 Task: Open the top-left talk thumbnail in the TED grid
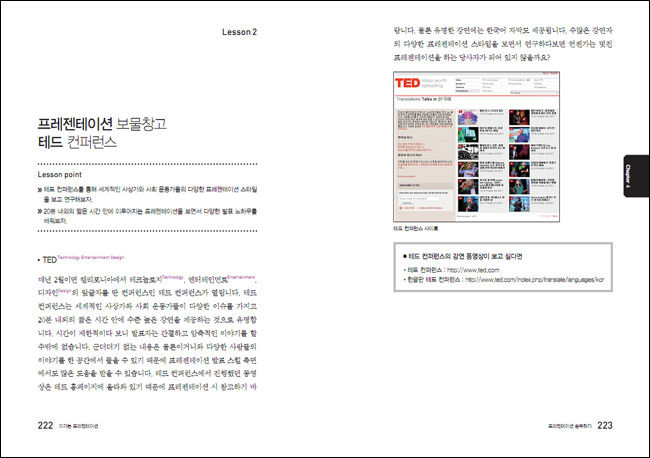(469, 115)
